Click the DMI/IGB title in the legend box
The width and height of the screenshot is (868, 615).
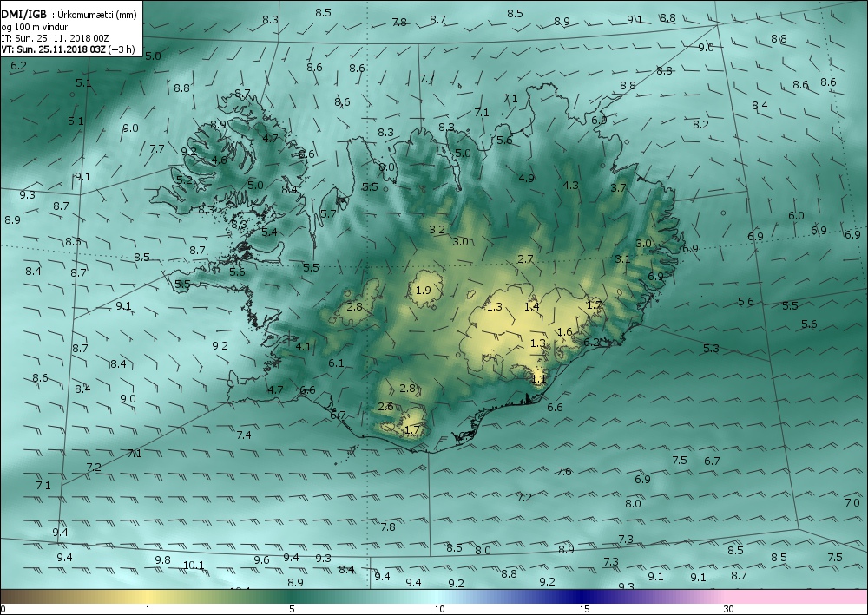(x=23, y=15)
